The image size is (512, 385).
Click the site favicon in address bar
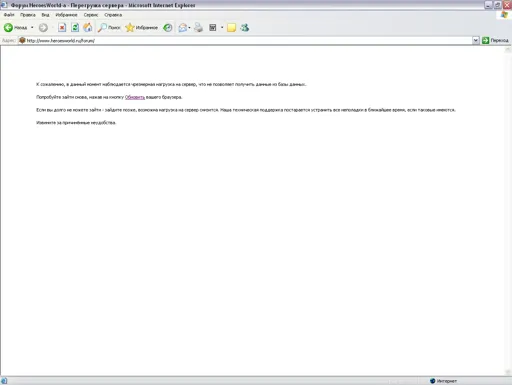tap(22, 40)
